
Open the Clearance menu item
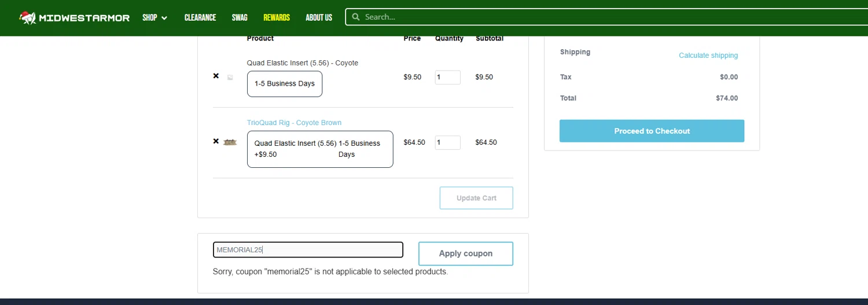pos(200,17)
